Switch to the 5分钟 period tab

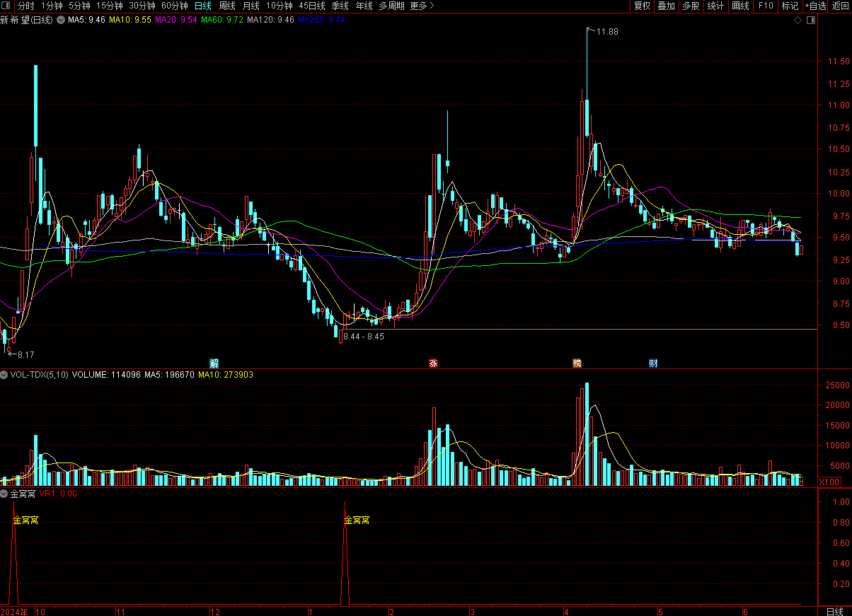click(x=79, y=6)
